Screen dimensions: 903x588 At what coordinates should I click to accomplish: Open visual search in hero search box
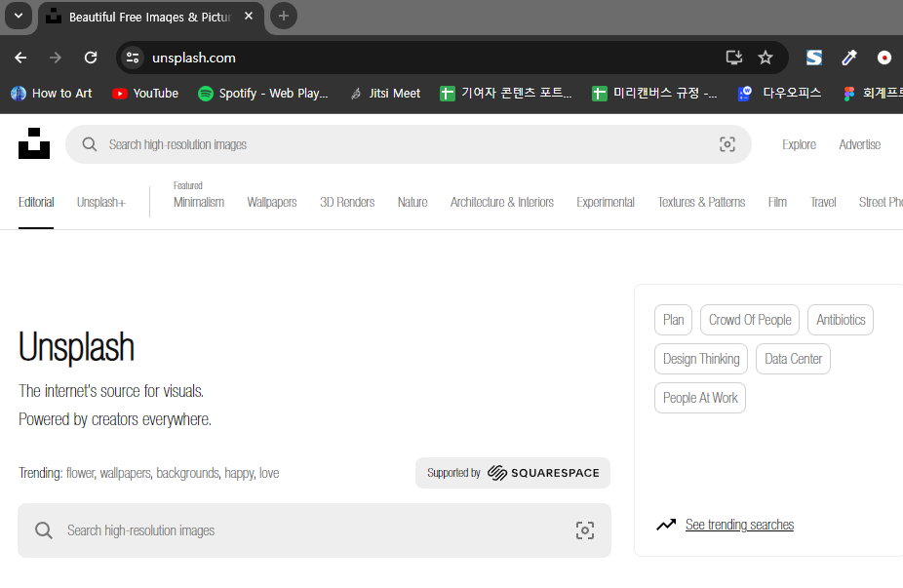click(x=585, y=530)
